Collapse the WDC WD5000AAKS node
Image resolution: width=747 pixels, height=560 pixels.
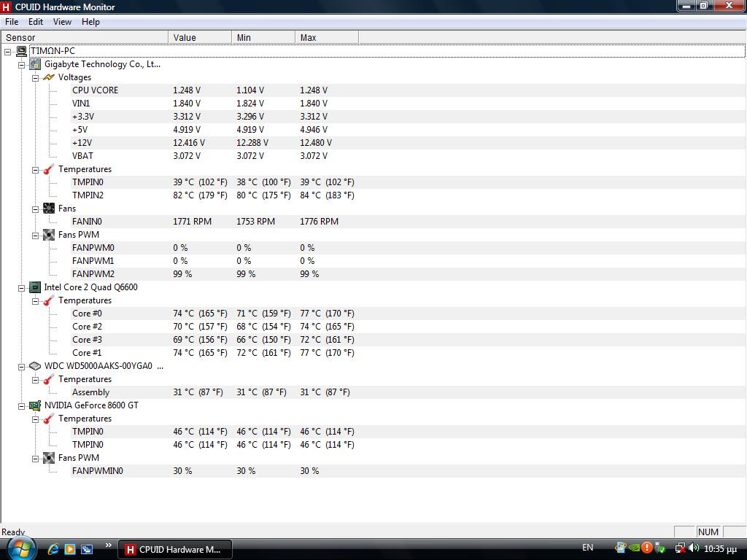(x=21, y=367)
